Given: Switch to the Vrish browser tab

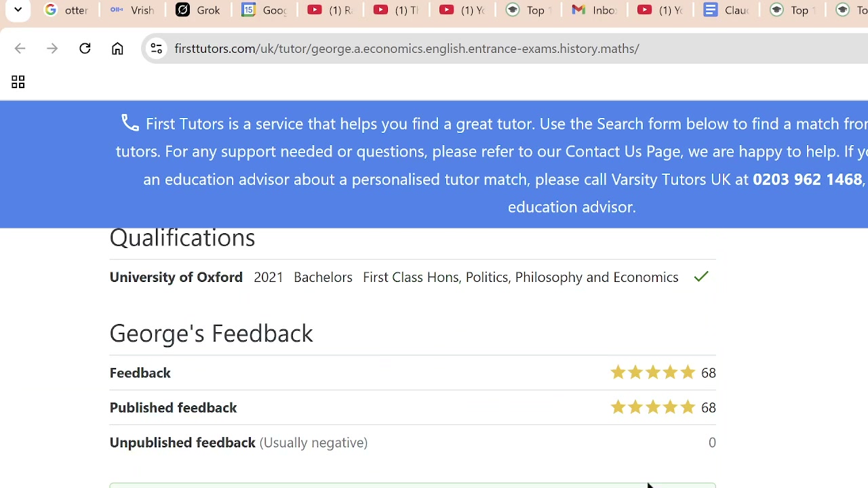Looking at the screenshot, I should click(132, 10).
